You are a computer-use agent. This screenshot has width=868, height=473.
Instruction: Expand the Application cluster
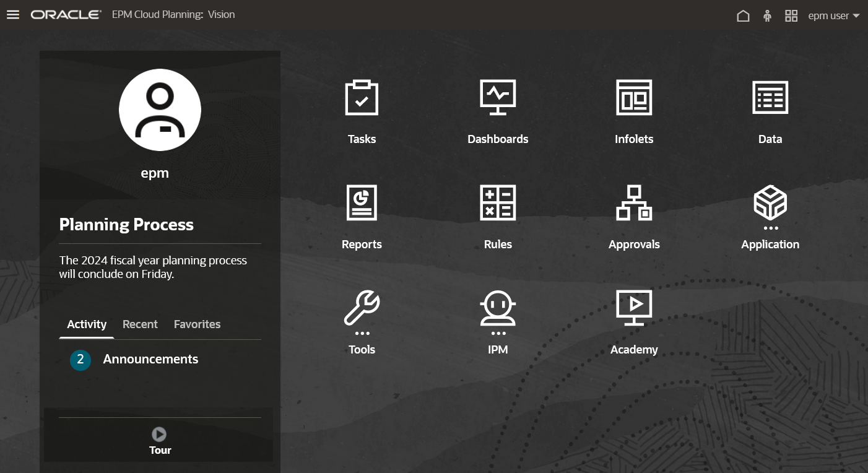pyautogui.click(x=770, y=217)
